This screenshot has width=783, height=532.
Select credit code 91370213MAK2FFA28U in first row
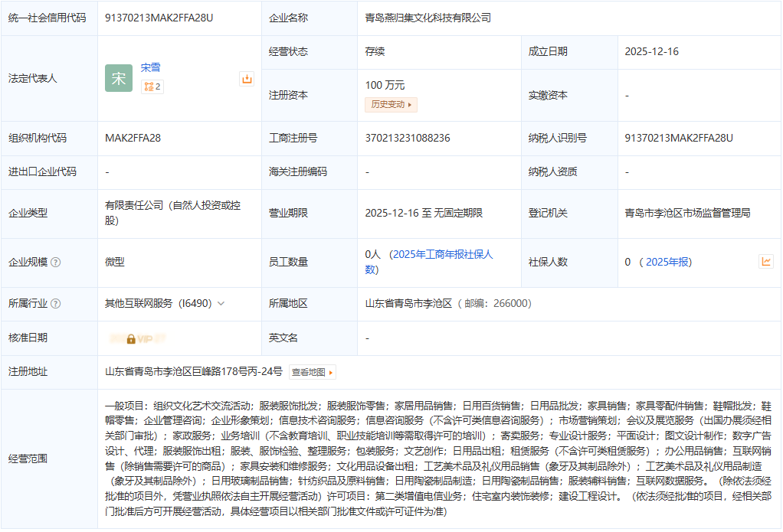pos(159,18)
